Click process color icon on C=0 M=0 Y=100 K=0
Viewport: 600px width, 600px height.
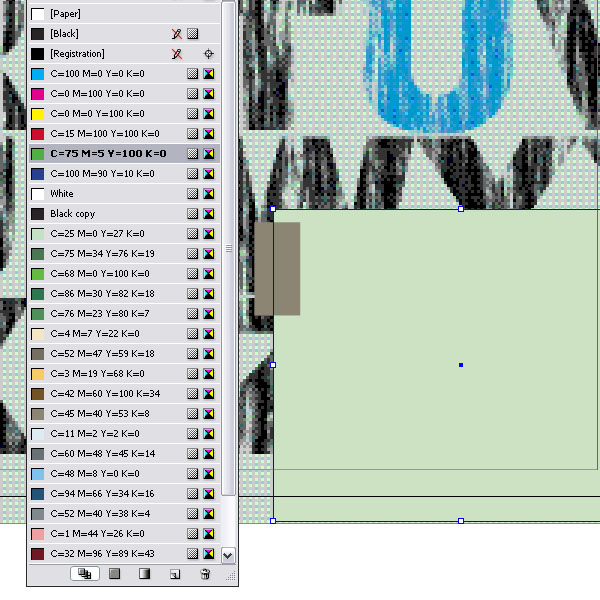pos(192,114)
